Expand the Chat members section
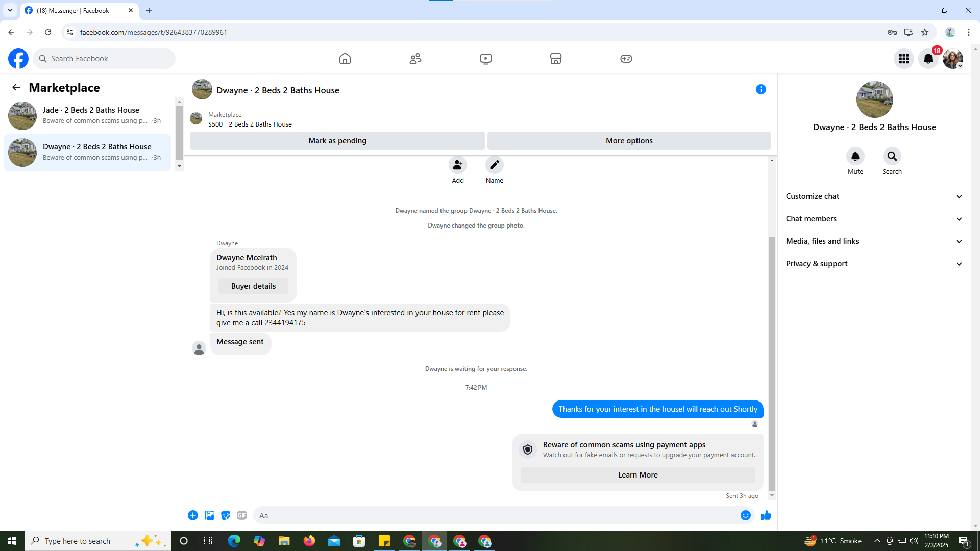 874,219
